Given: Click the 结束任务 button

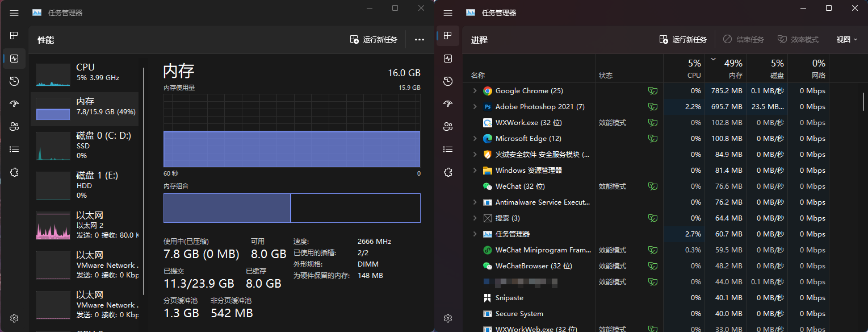Looking at the screenshot, I should tap(744, 39).
